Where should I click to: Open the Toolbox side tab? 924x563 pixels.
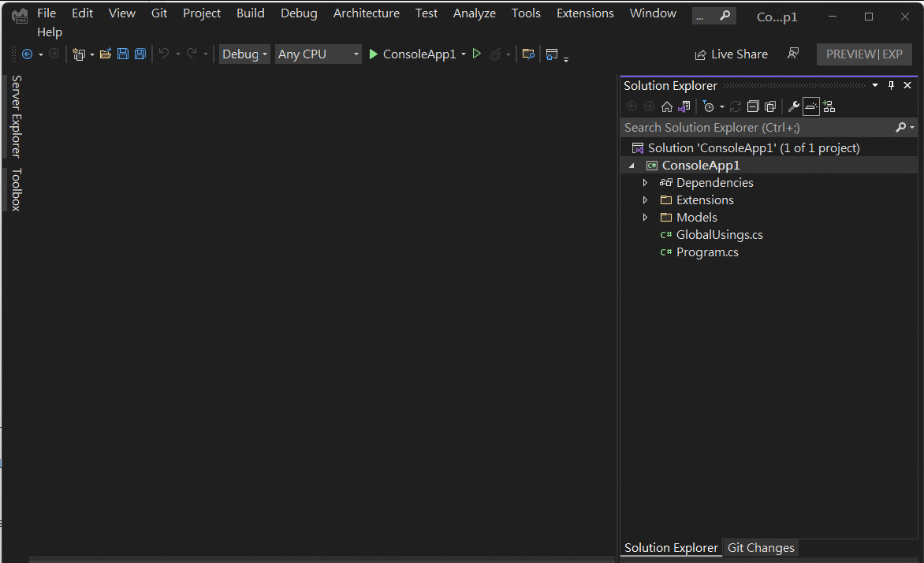17,190
